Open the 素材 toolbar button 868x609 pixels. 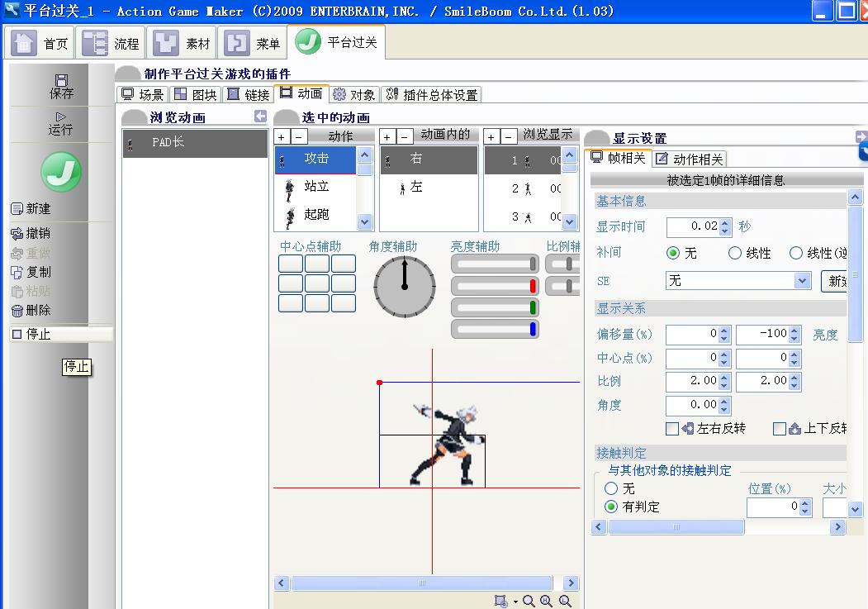click(x=183, y=43)
